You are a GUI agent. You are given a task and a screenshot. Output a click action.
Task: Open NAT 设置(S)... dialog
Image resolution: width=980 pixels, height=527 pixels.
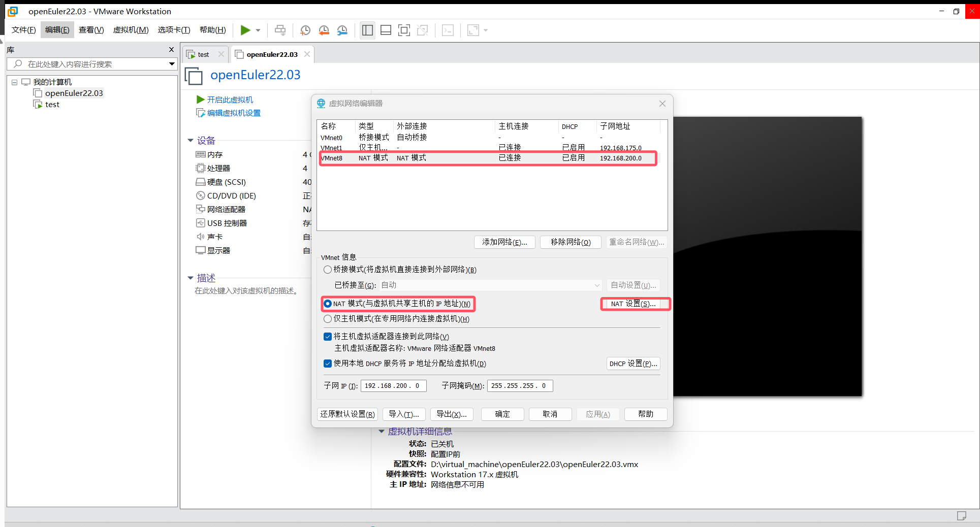pos(633,304)
